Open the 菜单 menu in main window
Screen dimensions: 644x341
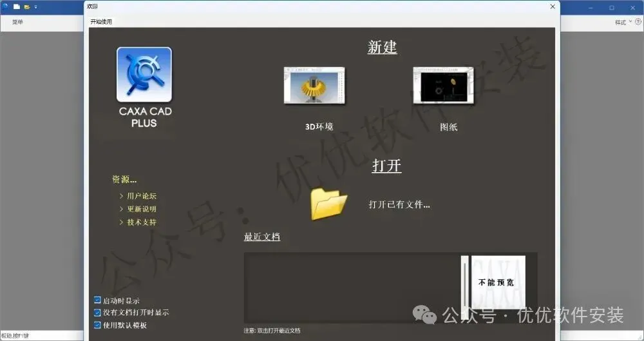coord(17,22)
